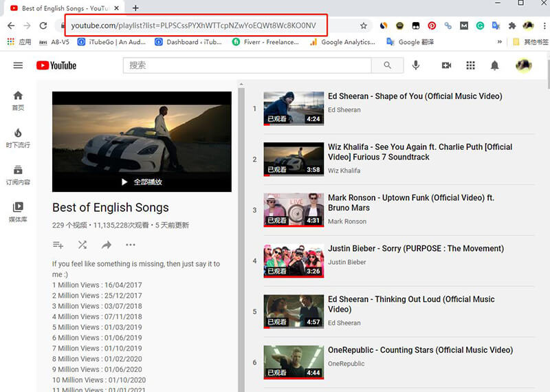Open the Shape of You video thumbnail
Viewport: 550px width, 392px height.
point(294,109)
